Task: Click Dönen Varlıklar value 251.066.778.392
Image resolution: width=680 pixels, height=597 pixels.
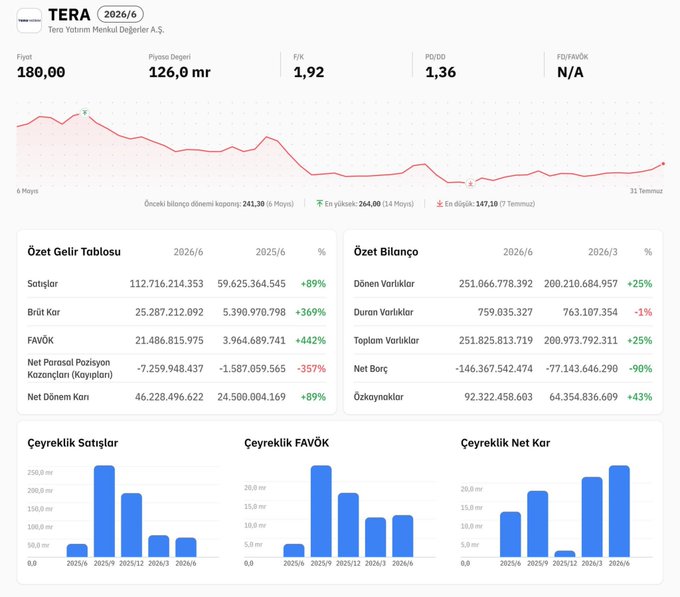Action: tap(496, 284)
